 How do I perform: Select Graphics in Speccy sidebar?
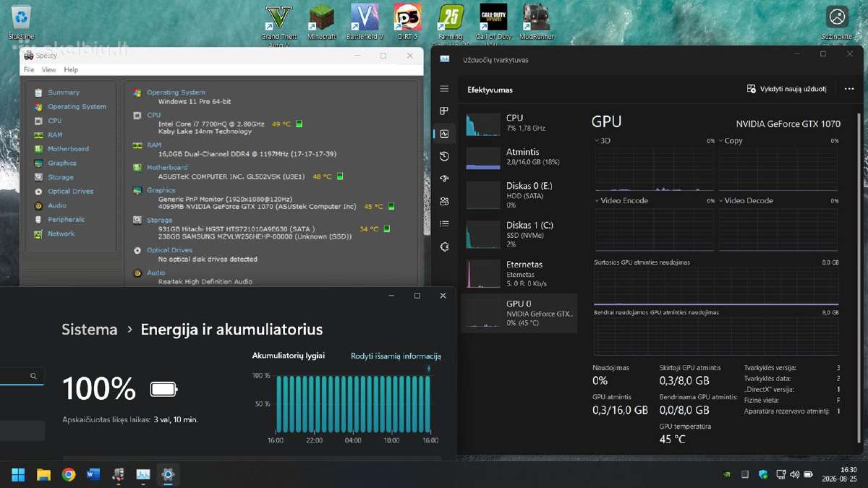tap(62, 163)
